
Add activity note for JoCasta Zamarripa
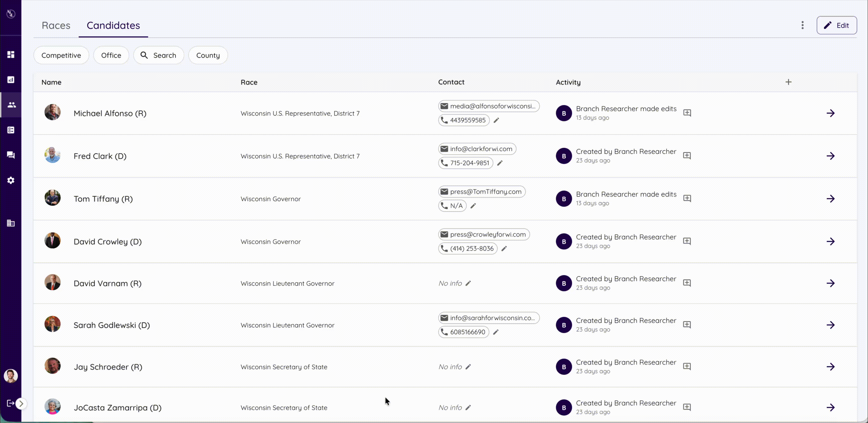pyautogui.click(x=687, y=407)
